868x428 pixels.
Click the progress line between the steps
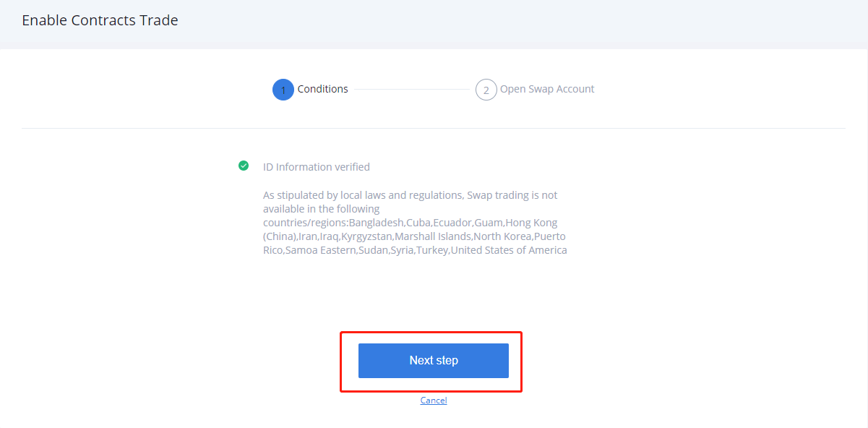(412, 90)
